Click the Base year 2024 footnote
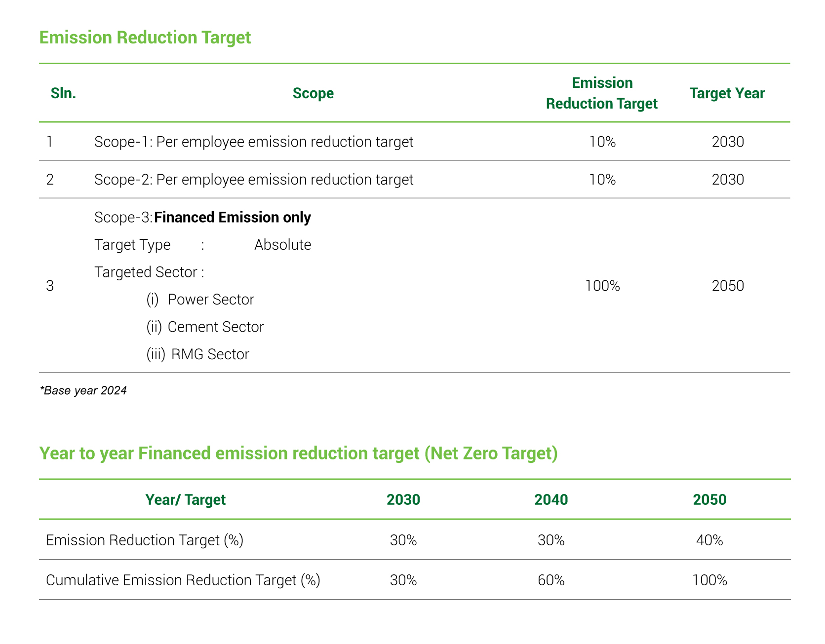The image size is (825, 644). 83,391
